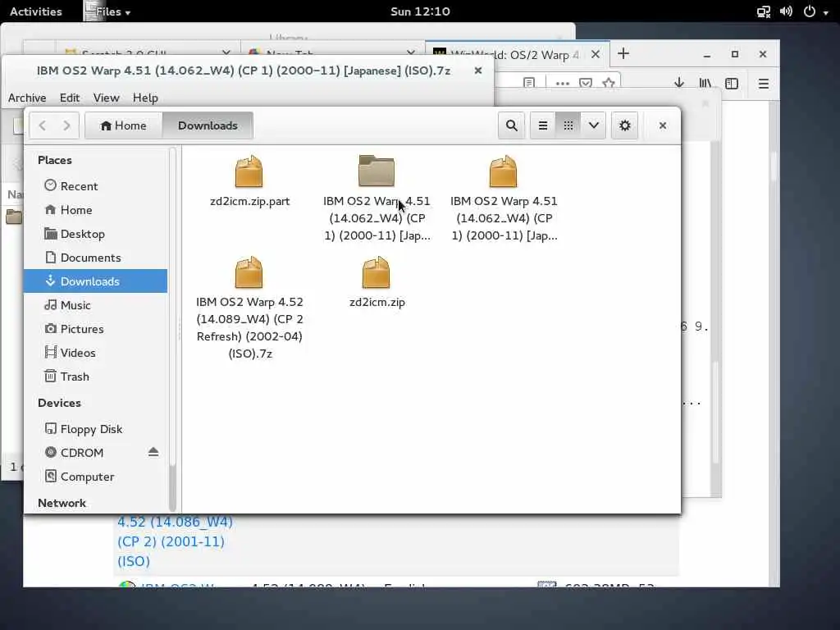Eject the CDROM with eject icon
The height and width of the screenshot is (630, 840).
(153, 452)
